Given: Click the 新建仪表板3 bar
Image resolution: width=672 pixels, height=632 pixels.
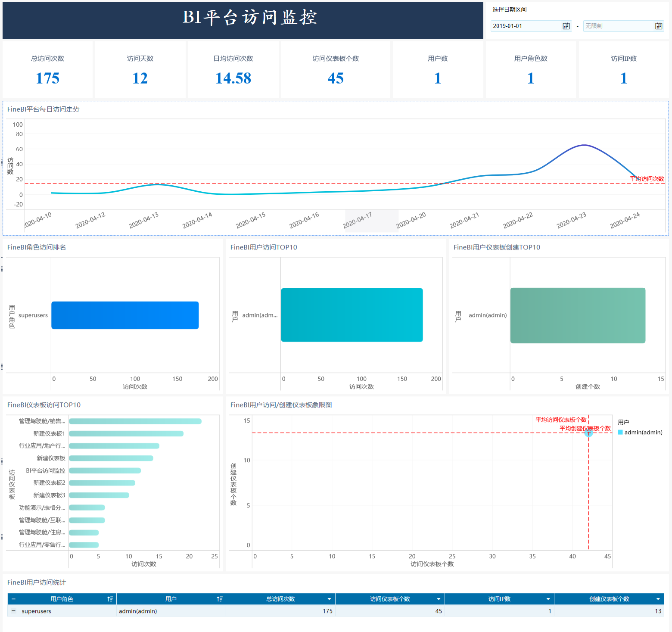Looking at the screenshot, I should (99, 495).
